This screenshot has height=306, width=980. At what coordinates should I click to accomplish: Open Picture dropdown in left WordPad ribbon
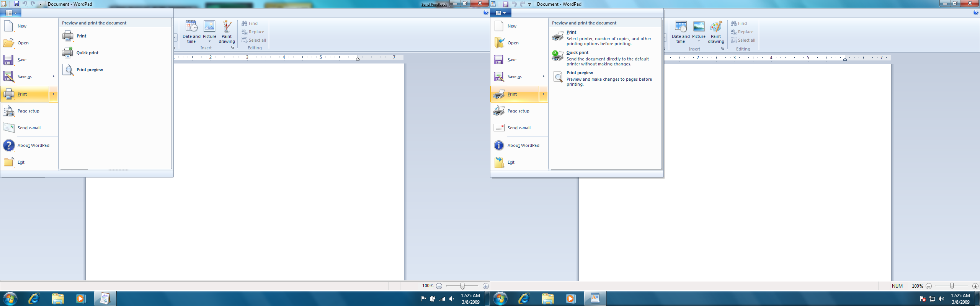click(209, 41)
